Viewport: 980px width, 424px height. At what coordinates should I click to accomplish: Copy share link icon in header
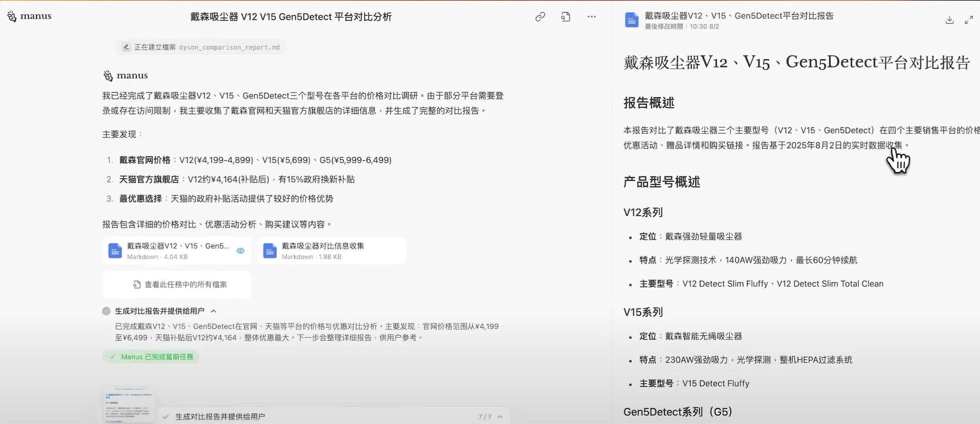pyautogui.click(x=540, y=17)
